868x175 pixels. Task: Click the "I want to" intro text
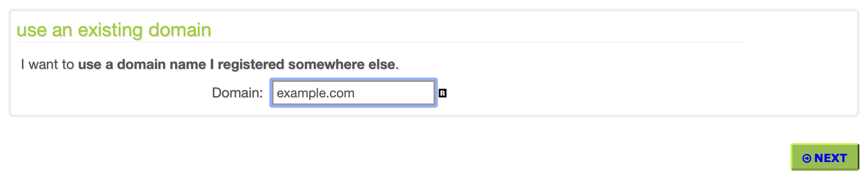click(47, 65)
